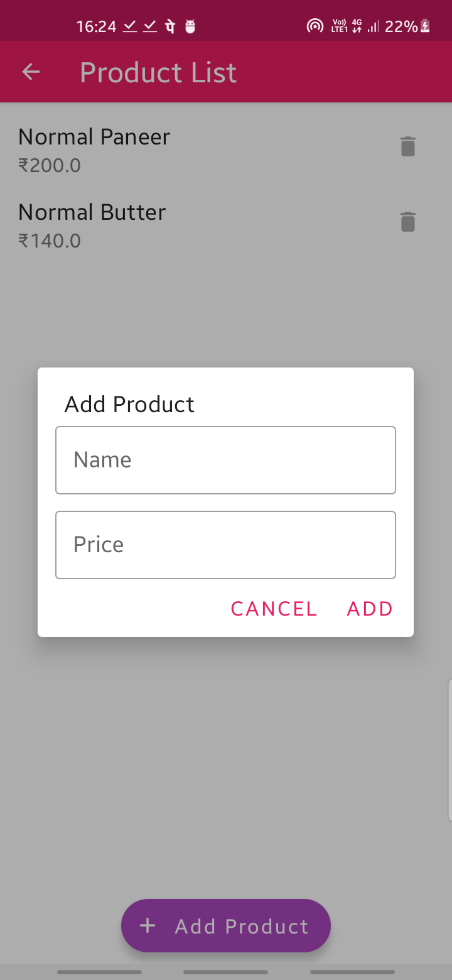
Task: Tap the plus icon on Add Product button
Action: [147, 925]
